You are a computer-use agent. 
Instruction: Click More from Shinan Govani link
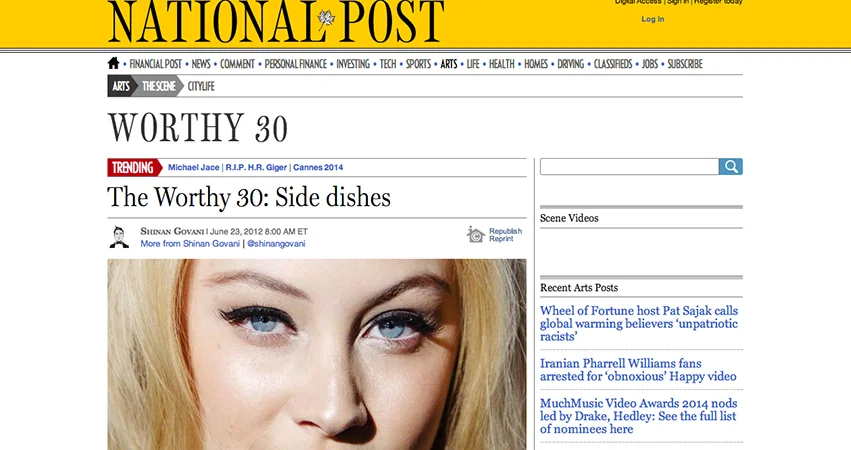click(x=190, y=244)
